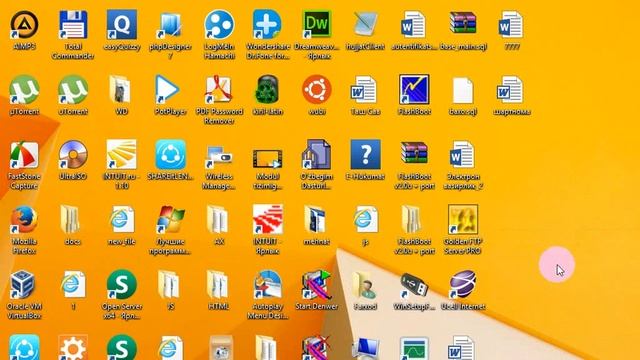Click Autoplay Menu Designer shortcut
Screen dimensions: 640x360
(x=267, y=285)
